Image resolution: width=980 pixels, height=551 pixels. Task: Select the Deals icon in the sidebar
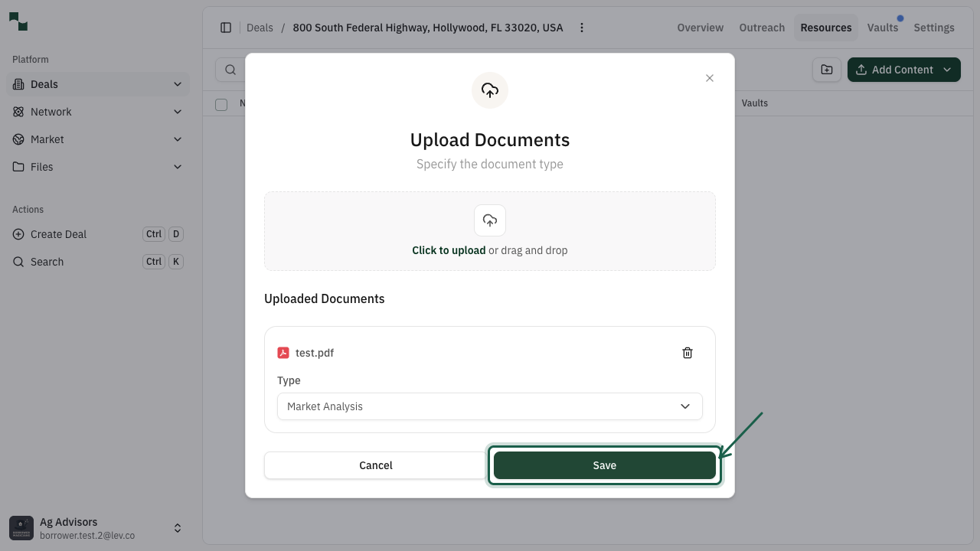click(18, 84)
